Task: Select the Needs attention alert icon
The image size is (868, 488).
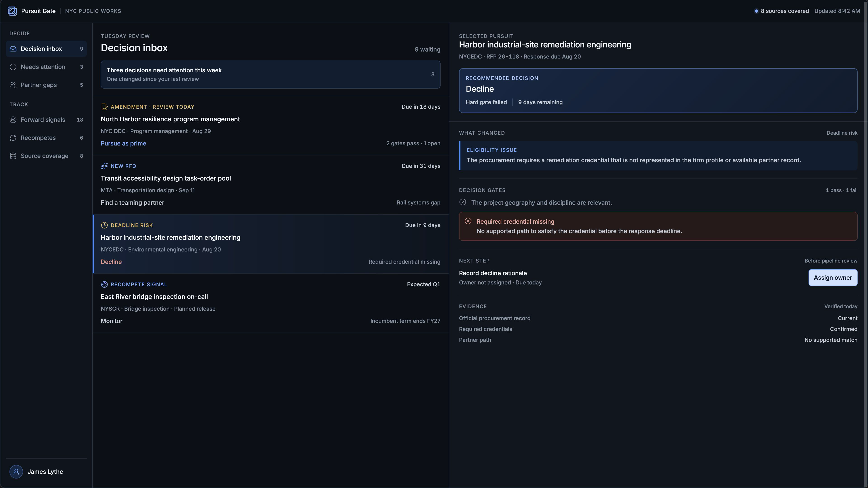Action: [x=13, y=67]
